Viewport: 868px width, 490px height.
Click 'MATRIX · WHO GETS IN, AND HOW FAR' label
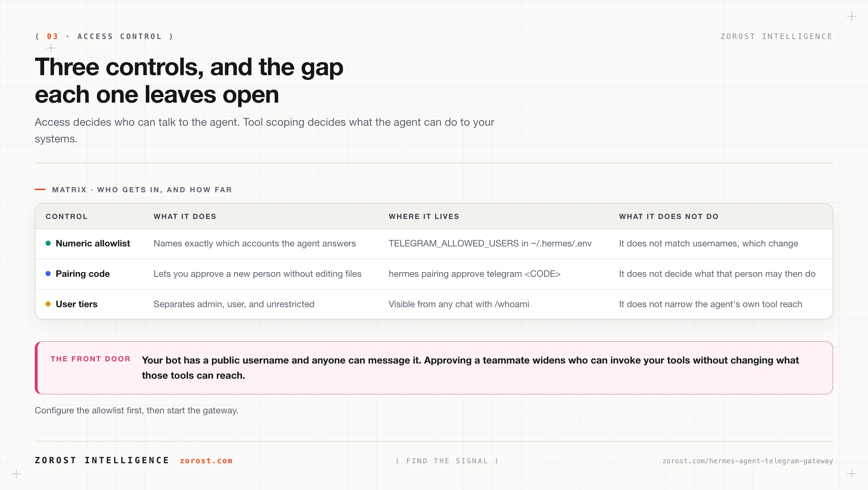[142, 190]
